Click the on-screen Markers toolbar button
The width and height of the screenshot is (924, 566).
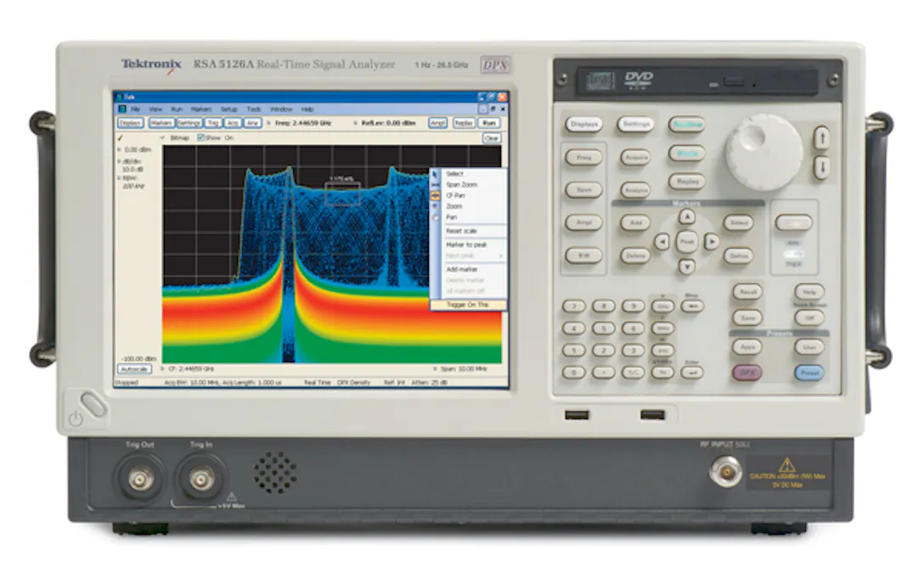click(161, 123)
